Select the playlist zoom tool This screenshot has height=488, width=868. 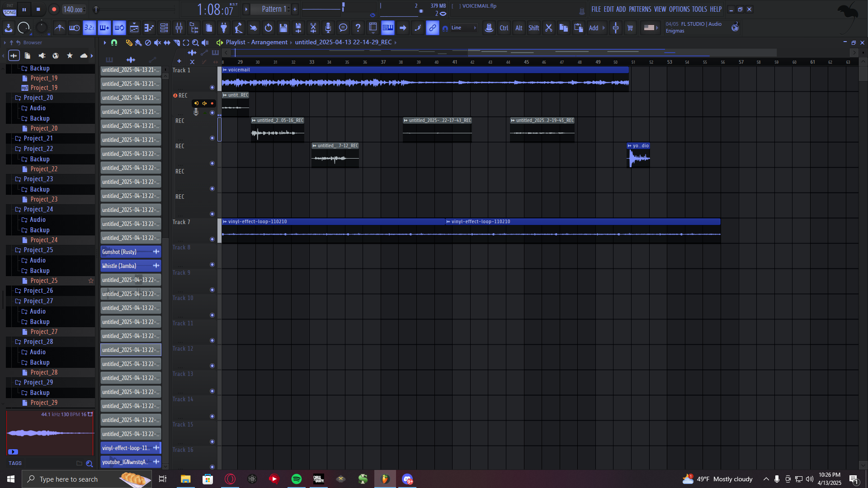click(195, 42)
